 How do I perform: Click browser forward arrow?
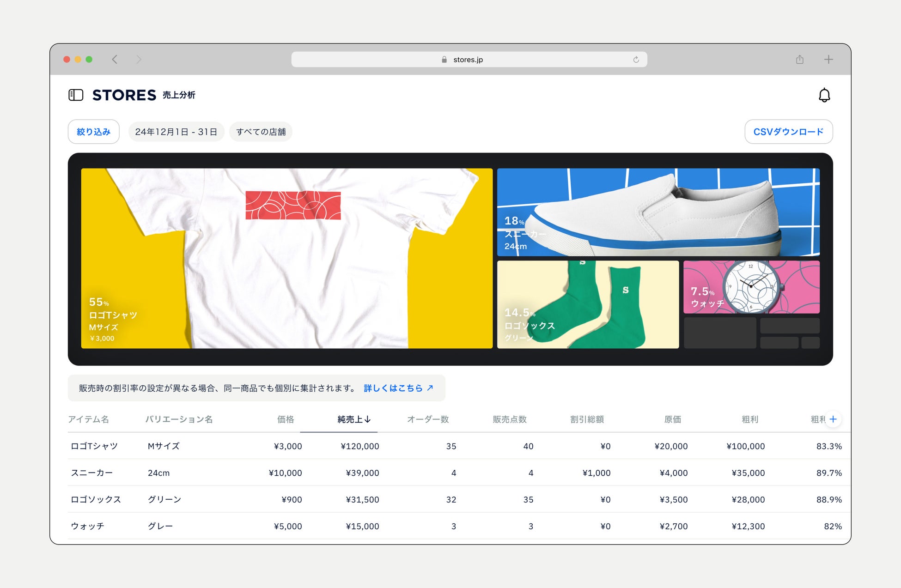pos(139,59)
